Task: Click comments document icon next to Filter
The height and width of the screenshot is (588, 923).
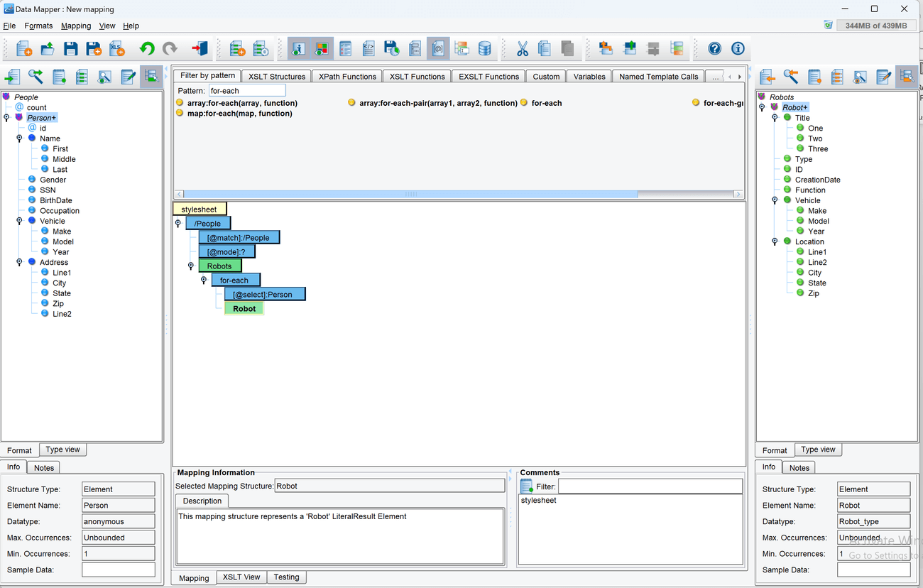Action: [527, 486]
